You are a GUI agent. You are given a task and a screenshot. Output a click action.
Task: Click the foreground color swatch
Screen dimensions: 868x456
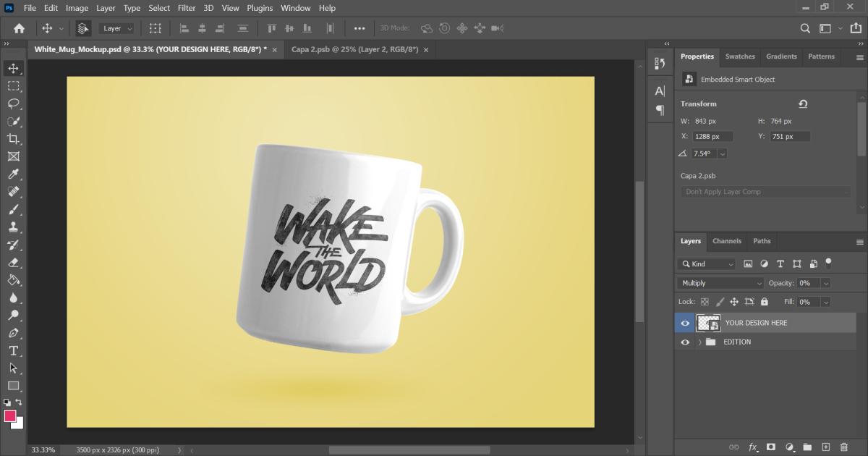(x=10, y=416)
